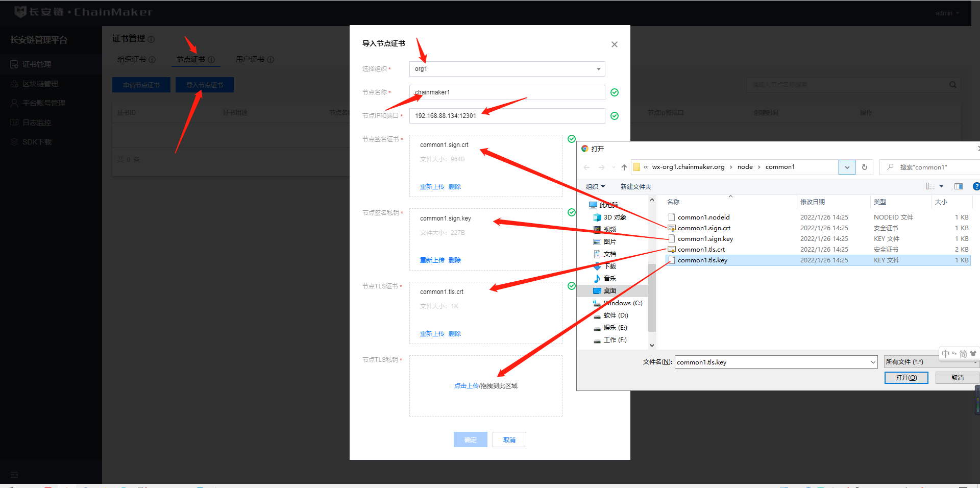This screenshot has width=980, height=488.
Task: Switch to the 节点证书 tab
Action: click(x=191, y=59)
